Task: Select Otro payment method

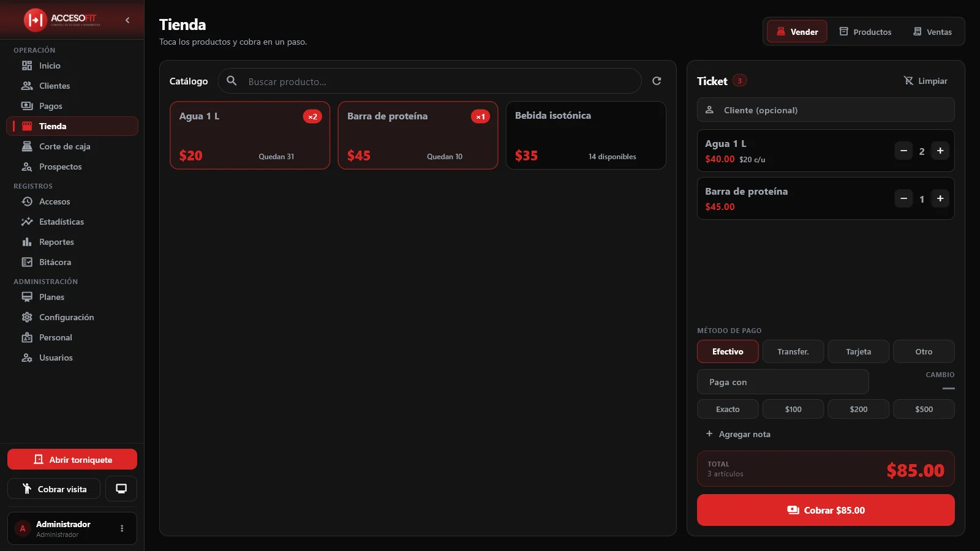Action: pos(924,351)
